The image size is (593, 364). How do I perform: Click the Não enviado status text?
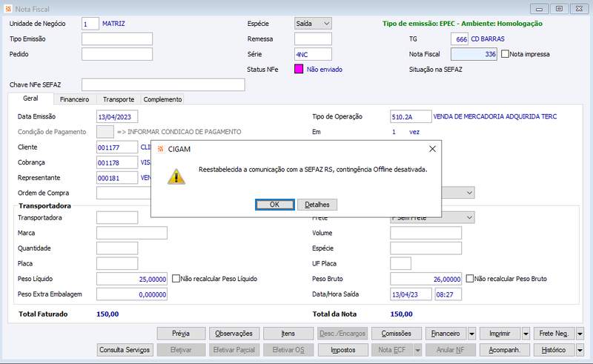(x=325, y=69)
